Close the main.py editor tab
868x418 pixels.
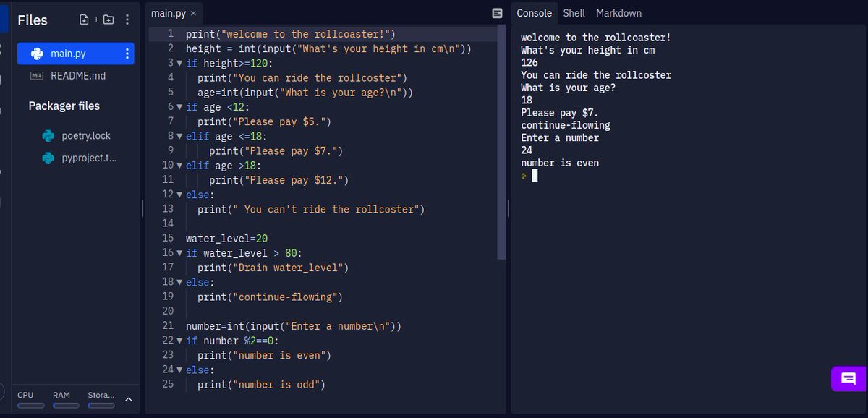pos(193,14)
